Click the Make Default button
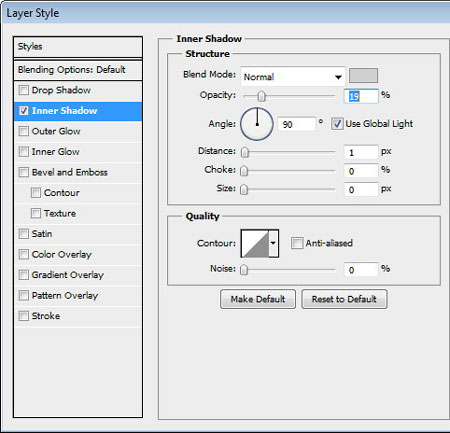This screenshot has height=433, width=450. click(258, 299)
